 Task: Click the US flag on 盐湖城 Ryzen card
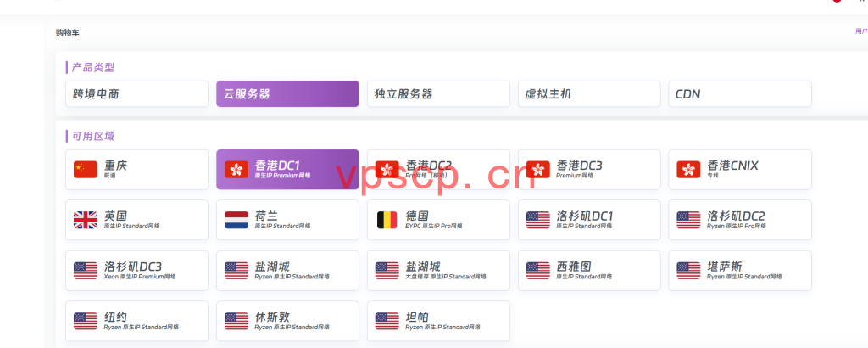tap(236, 271)
